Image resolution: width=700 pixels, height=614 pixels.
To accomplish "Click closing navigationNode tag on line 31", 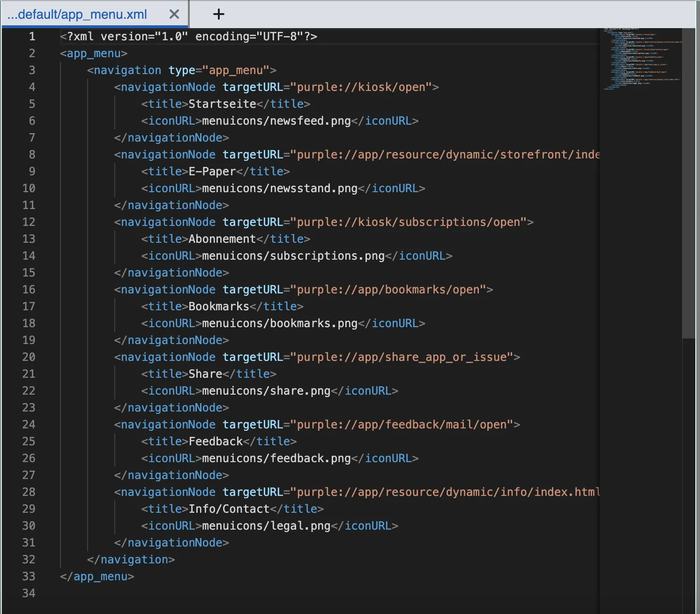I will (x=171, y=543).
